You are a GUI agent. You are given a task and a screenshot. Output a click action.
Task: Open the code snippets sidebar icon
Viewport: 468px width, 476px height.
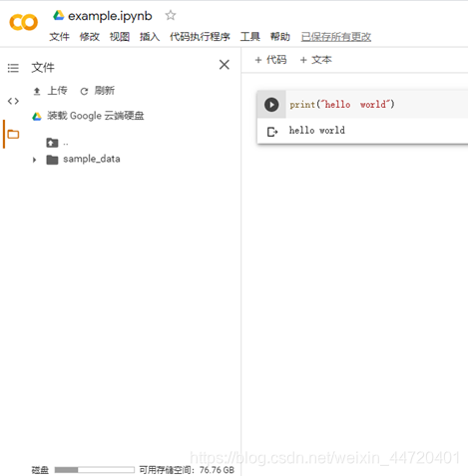point(13,101)
